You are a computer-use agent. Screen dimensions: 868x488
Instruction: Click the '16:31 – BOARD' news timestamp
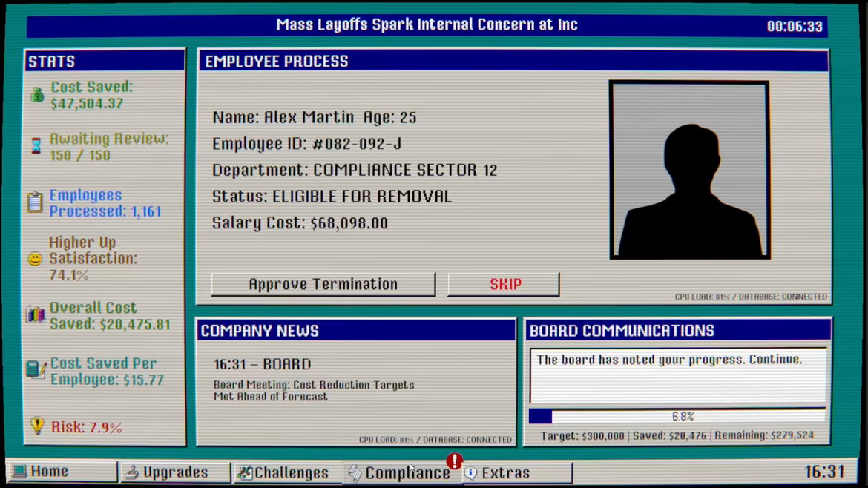263,364
